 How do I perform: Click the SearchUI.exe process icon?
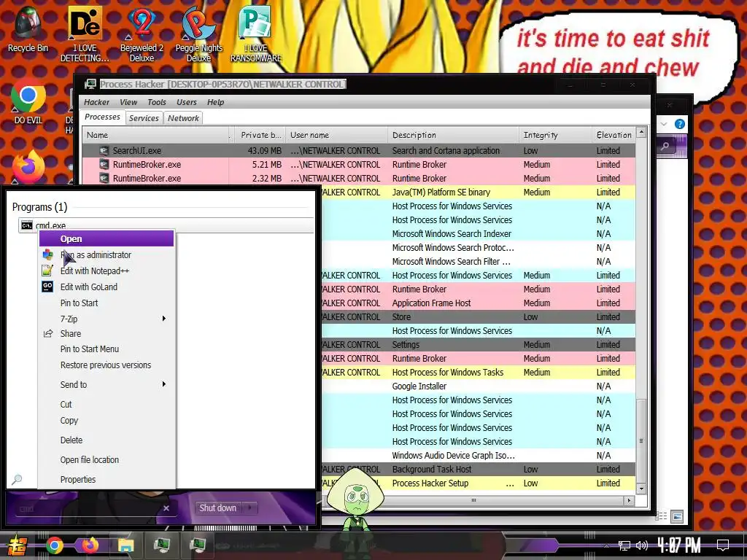104,150
